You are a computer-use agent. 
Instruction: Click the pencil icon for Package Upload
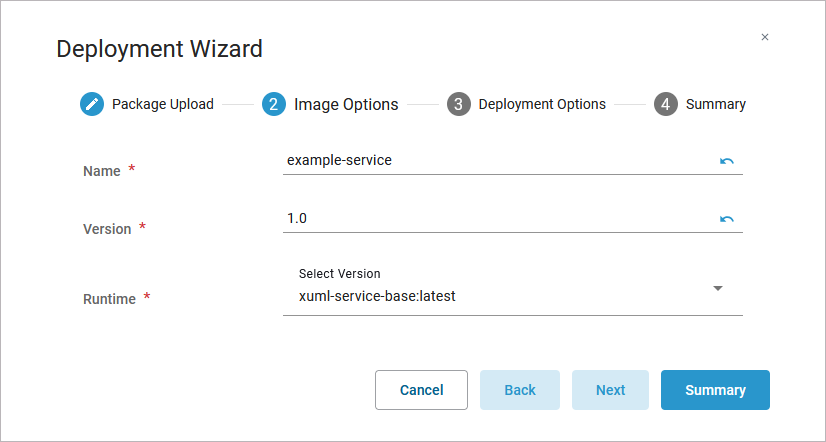(x=92, y=104)
